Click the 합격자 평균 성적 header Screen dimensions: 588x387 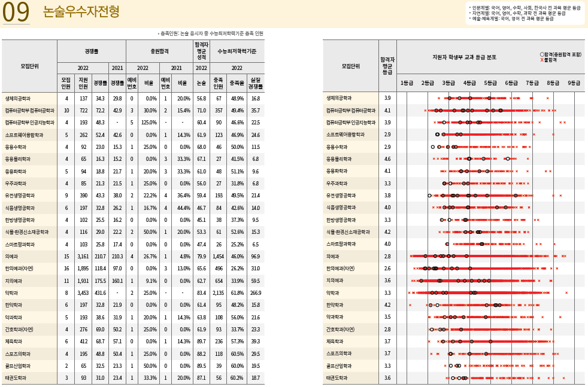[201, 51]
